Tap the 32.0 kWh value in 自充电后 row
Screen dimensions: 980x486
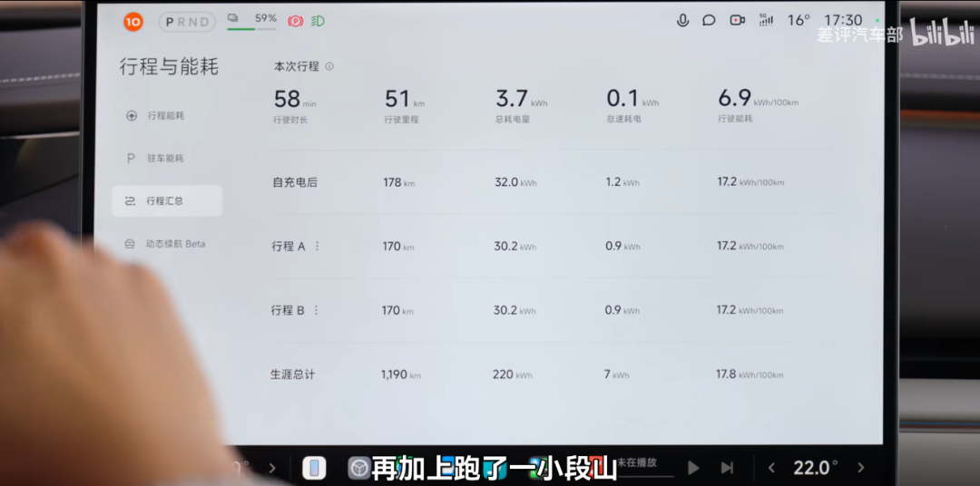point(515,182)
